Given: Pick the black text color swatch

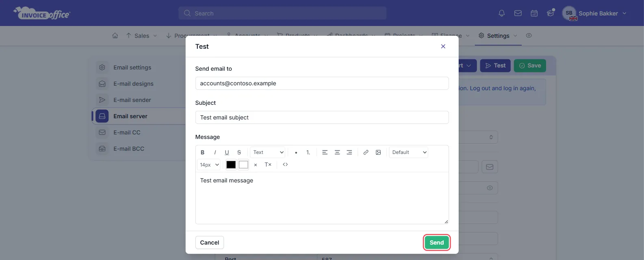Looking at the screenshot, I should pos(231,165).
